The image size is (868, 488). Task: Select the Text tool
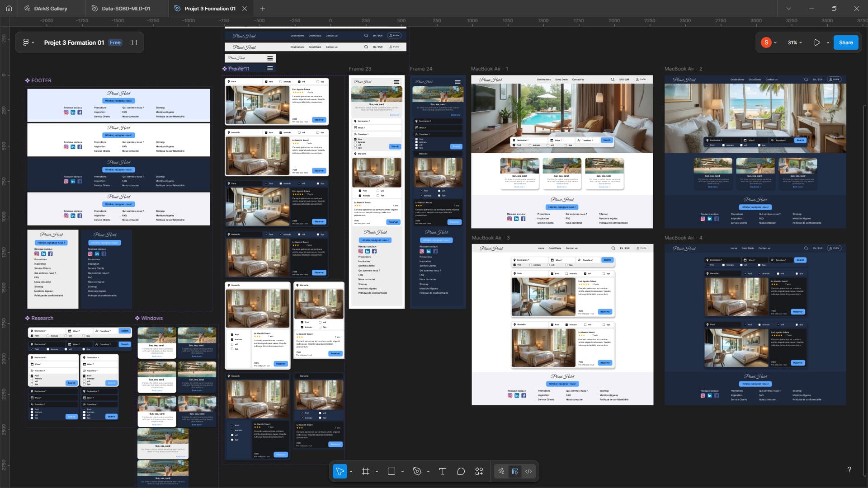[443, 471]
